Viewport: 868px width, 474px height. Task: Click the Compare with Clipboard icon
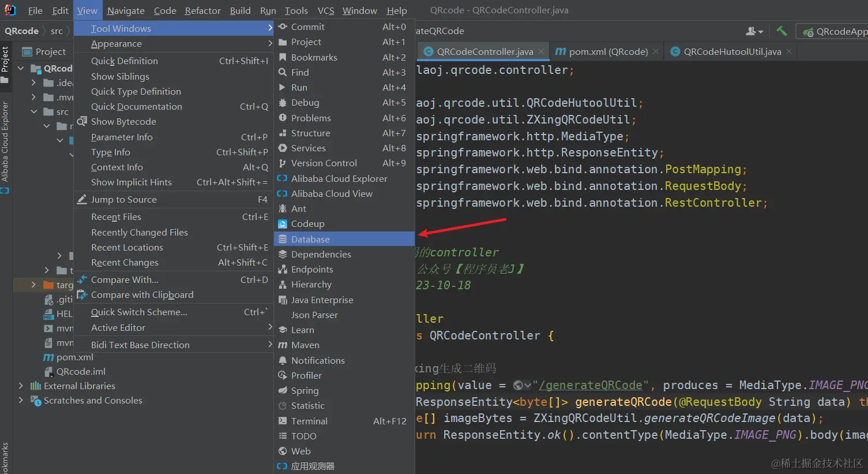click(x=82, y=294)
